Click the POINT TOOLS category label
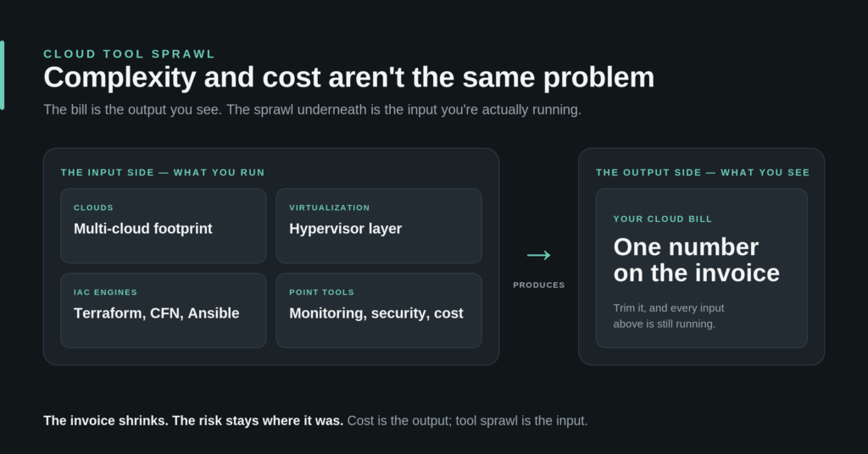 321,292
